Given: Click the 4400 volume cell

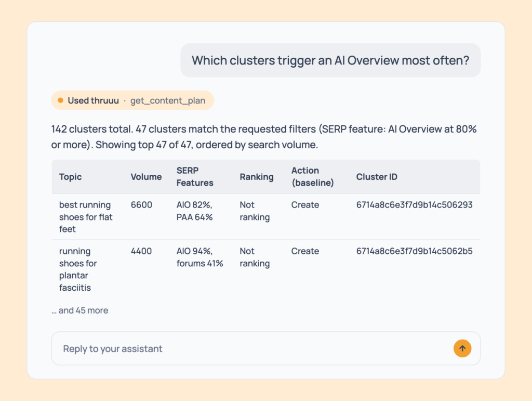Looking at the screenshot, I should pos(141,251).
